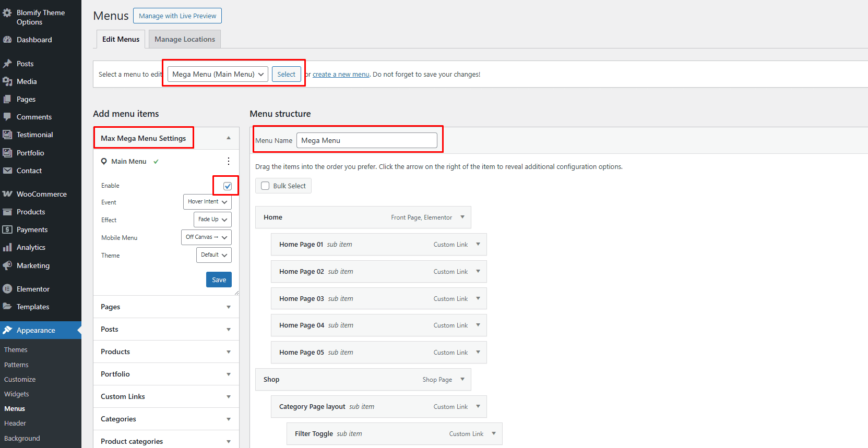Click the Testimonial sidebar icon
Screen dimensions: 868x448
point(7,135)
